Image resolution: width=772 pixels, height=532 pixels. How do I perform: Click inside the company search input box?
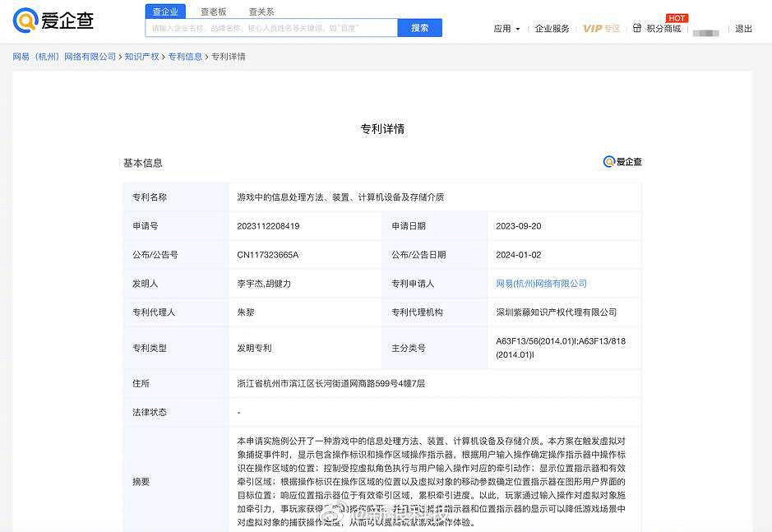[x=271, y=27]
